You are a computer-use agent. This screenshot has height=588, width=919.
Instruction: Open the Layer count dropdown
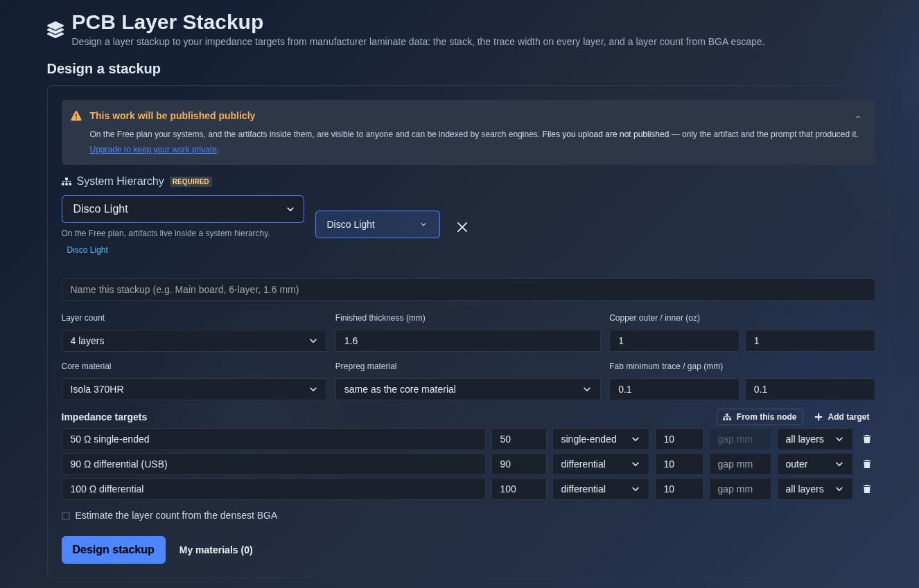(194, 341)
